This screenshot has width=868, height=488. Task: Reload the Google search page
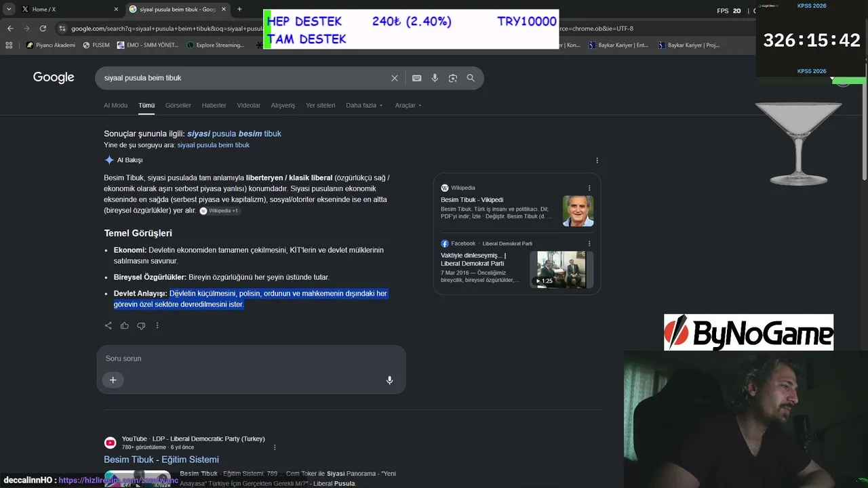coord(43,28)
